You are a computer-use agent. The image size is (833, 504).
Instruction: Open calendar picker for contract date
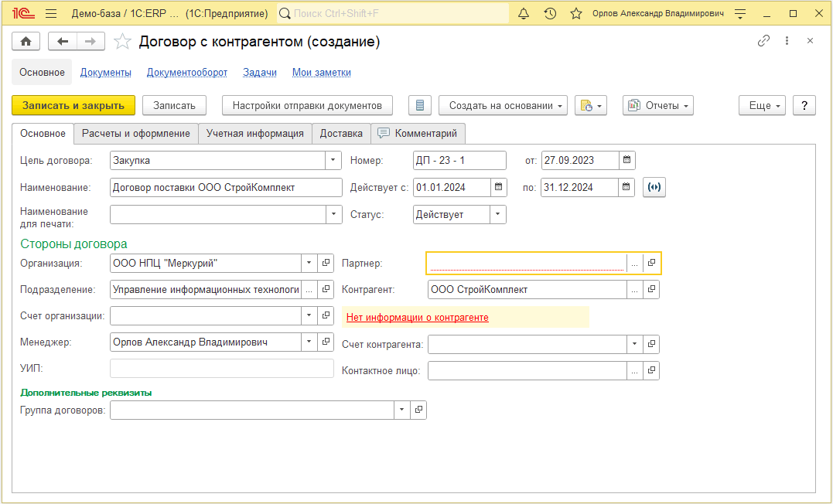[627, 160]
